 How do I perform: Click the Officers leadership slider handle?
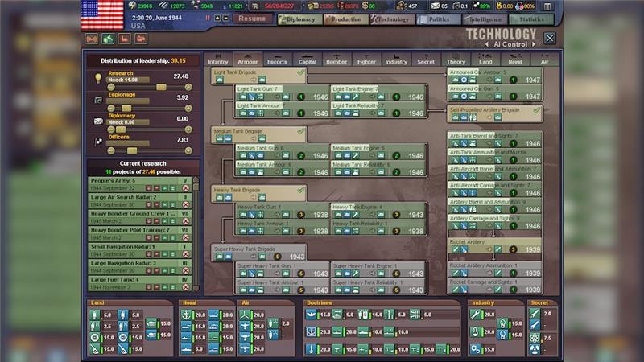pyautogui.click(x=132, y=150)
